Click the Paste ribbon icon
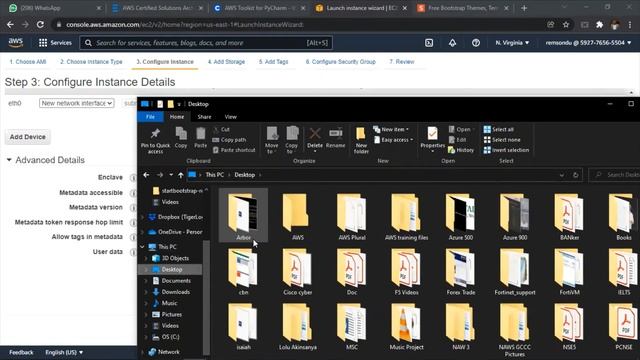 pos(200,138)
